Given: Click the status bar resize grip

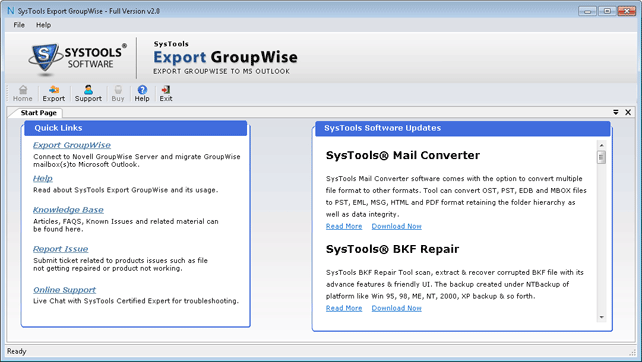Looking at the screenshot, I should coord(632,352).
